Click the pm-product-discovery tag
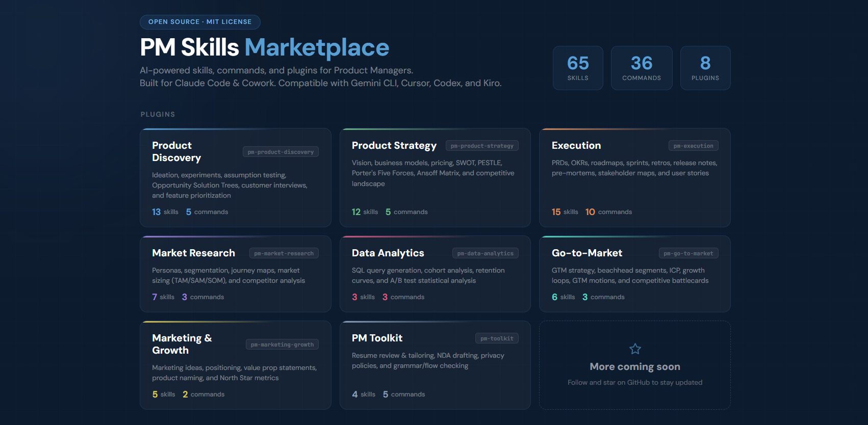The image size is (868, 425). 280,152
